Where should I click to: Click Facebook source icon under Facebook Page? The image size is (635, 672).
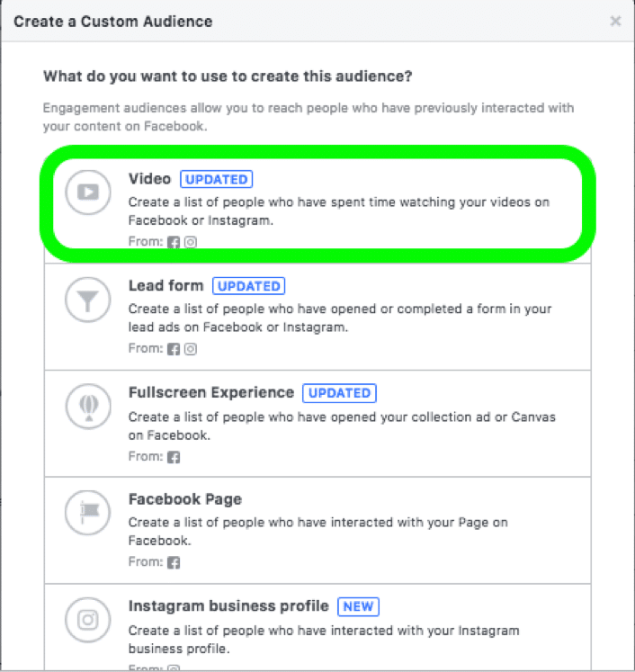pyautogui.click(x=174, y=562)
